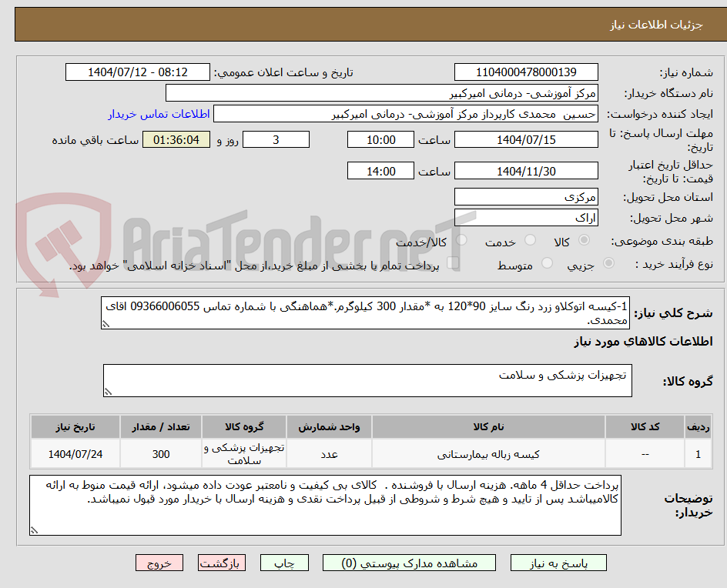This screenshot has height=588, width=727.
Task: Click the چاپ print button
Action: coord(284,563)
